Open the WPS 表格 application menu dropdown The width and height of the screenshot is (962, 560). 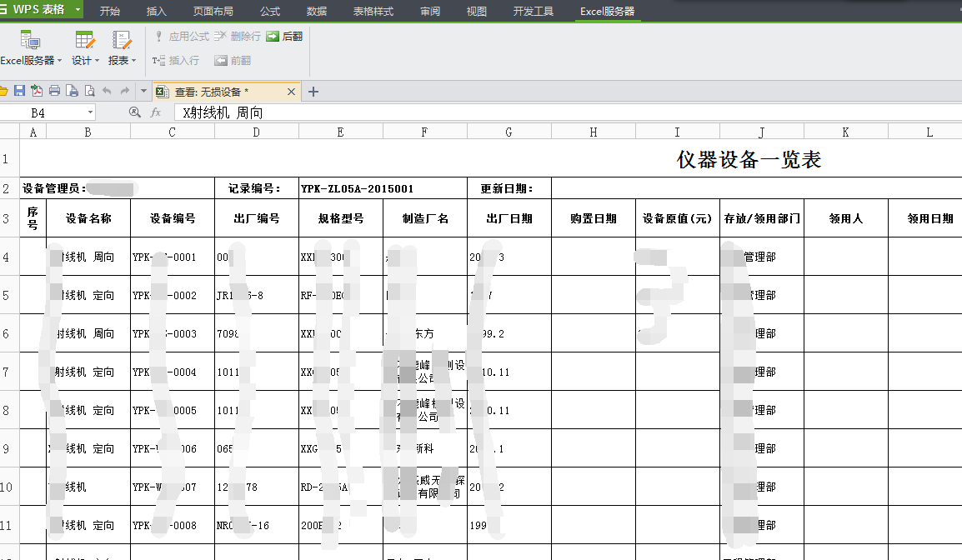[x=78, y=10]
